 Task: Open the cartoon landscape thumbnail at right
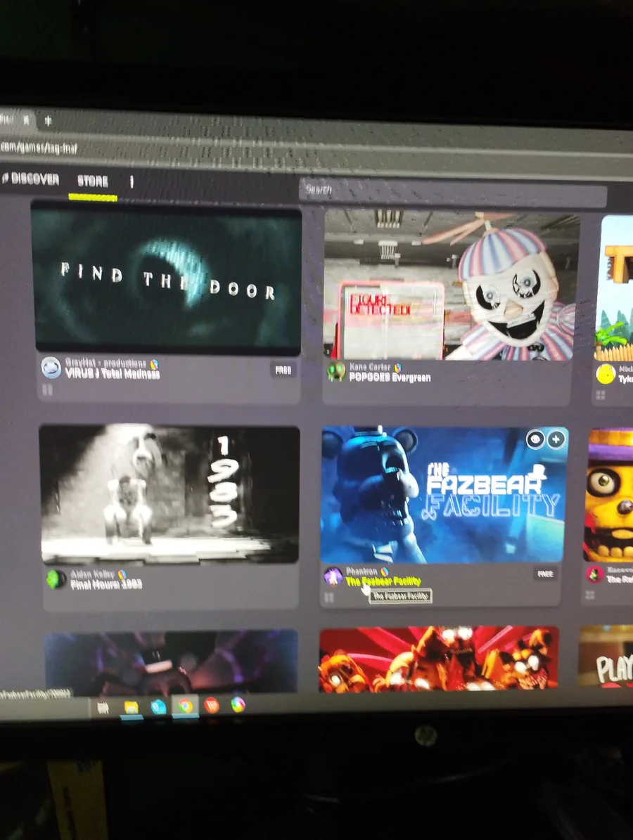614,287
